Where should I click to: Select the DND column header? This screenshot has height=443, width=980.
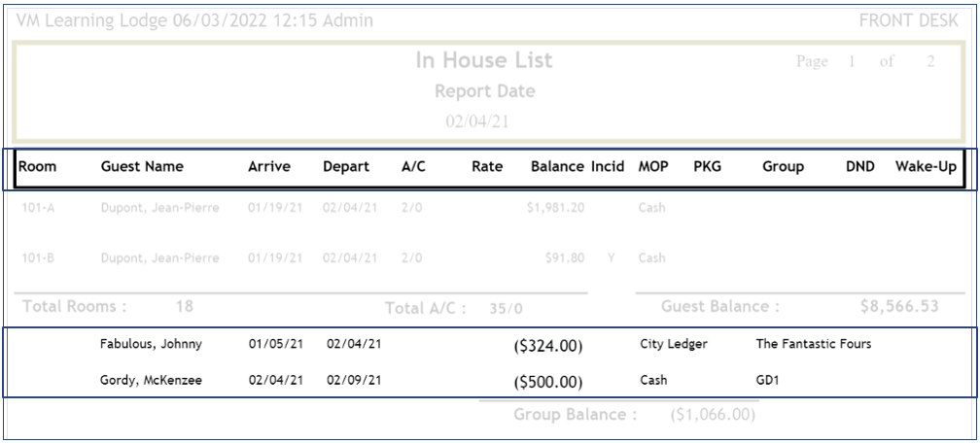[859, 167]
